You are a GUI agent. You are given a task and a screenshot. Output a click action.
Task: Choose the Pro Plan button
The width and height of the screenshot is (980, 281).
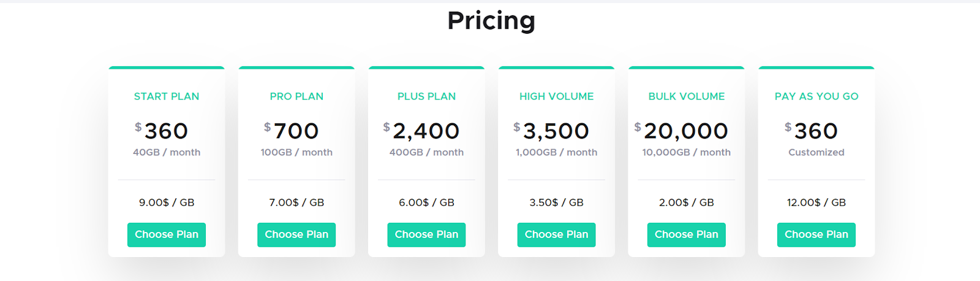point(296,234)
